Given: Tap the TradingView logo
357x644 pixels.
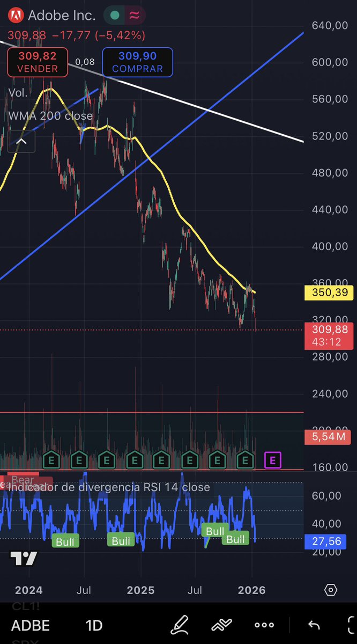Looking at the screenshot, I should pyautogui.click(x=24, y=559).
